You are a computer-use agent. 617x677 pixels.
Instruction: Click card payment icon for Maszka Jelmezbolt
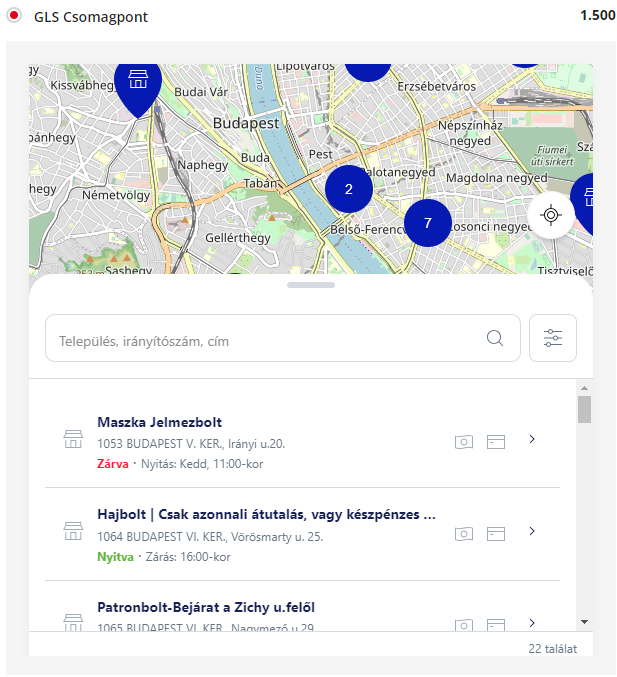pos(496,442)
